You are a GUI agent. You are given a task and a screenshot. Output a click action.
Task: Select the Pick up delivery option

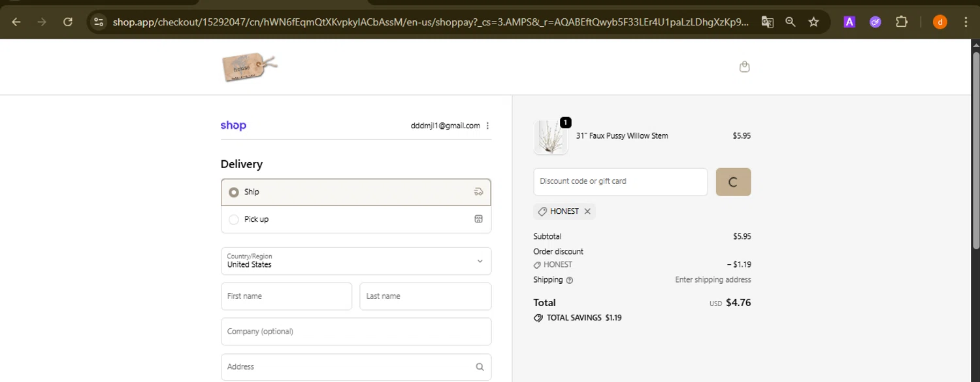point(234,220)
